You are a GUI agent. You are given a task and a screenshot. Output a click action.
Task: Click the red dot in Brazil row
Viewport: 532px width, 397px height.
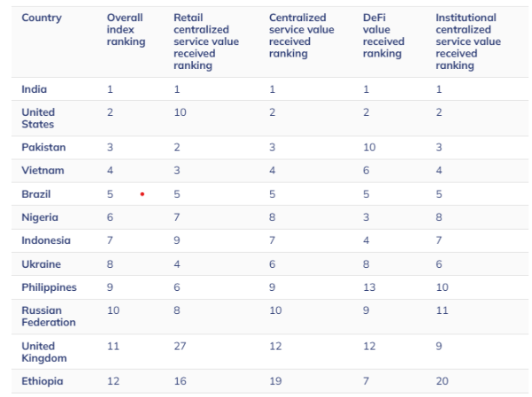coord(142,194)
